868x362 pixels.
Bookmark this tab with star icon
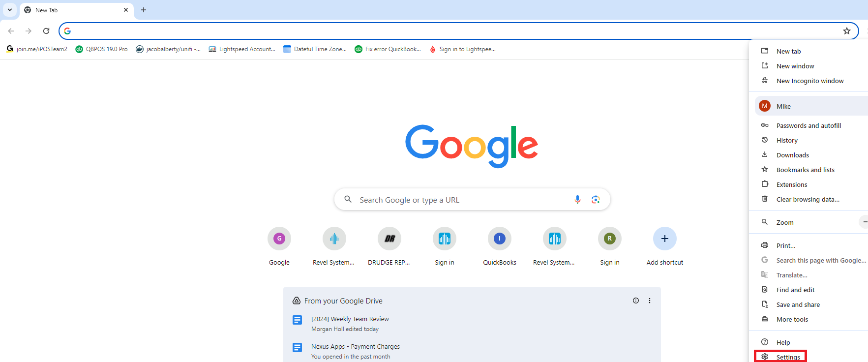click(846, 31)
